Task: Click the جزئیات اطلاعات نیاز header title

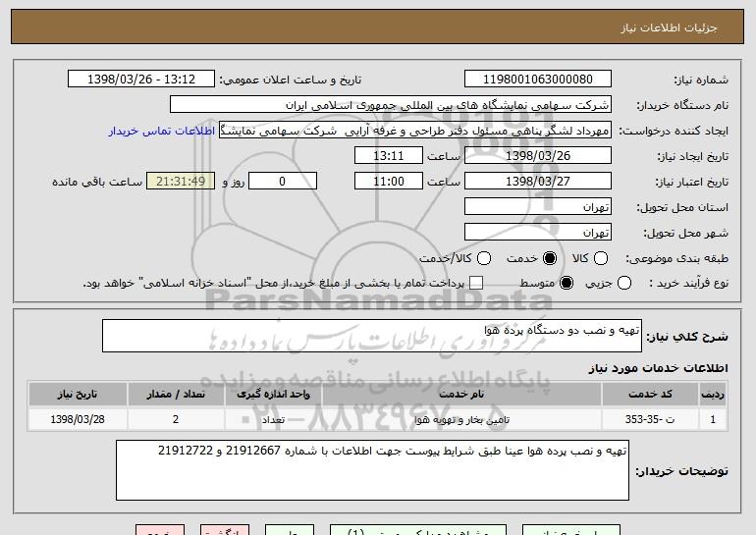Action: 669,27
